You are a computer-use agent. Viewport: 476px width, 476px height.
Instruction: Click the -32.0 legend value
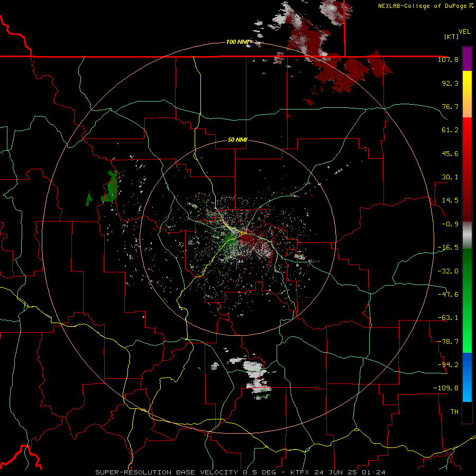[448, 271]
